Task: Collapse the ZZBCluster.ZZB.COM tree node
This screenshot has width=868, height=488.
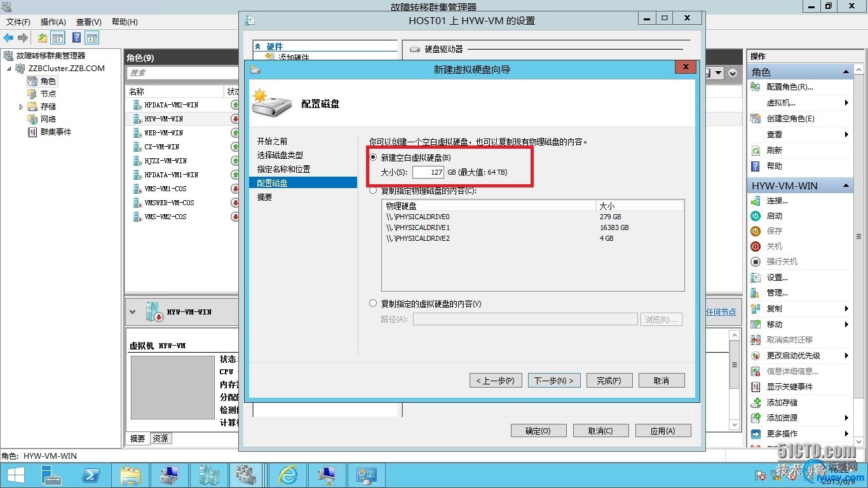Action: point(10,69)
